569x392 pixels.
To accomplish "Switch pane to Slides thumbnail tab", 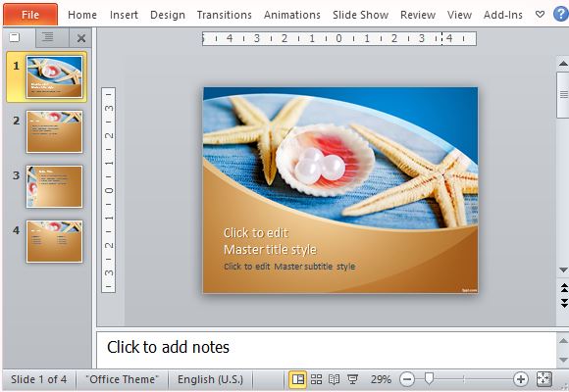I will coord(15,37).
